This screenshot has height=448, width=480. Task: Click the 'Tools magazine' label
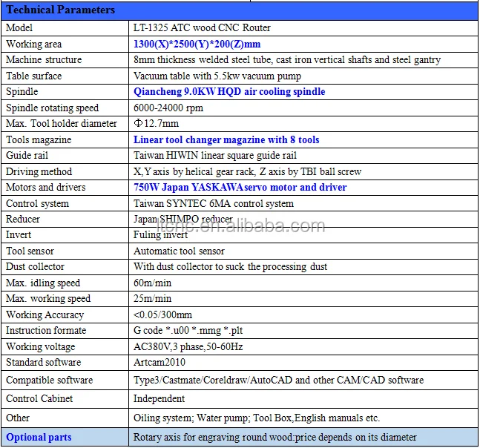39,140
